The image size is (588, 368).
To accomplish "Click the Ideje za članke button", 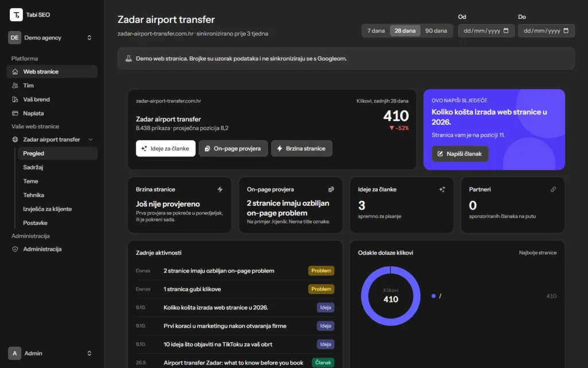I will (x=166, y=148).
